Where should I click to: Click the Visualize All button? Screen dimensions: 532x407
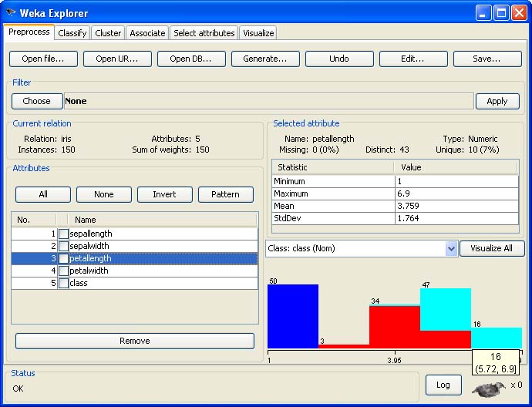(492, 249)
